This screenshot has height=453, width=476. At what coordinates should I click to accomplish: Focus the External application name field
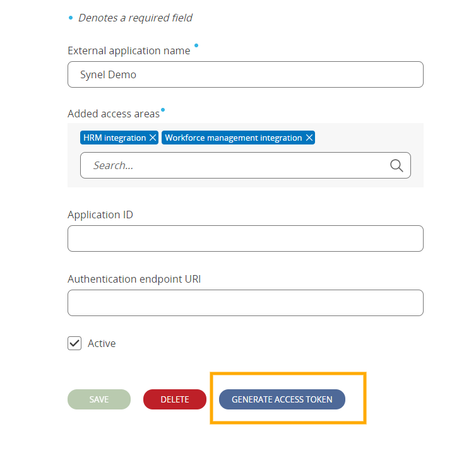click(246, 74)
